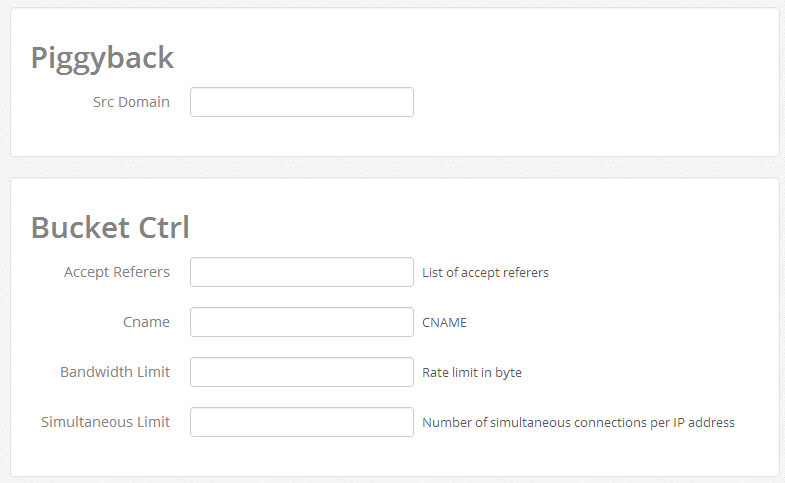Image resolution: width=785 pixels, height=483 pixels.
Task: Click the simultaneous connections per IP hint
Action: click(x=578, y=423)
